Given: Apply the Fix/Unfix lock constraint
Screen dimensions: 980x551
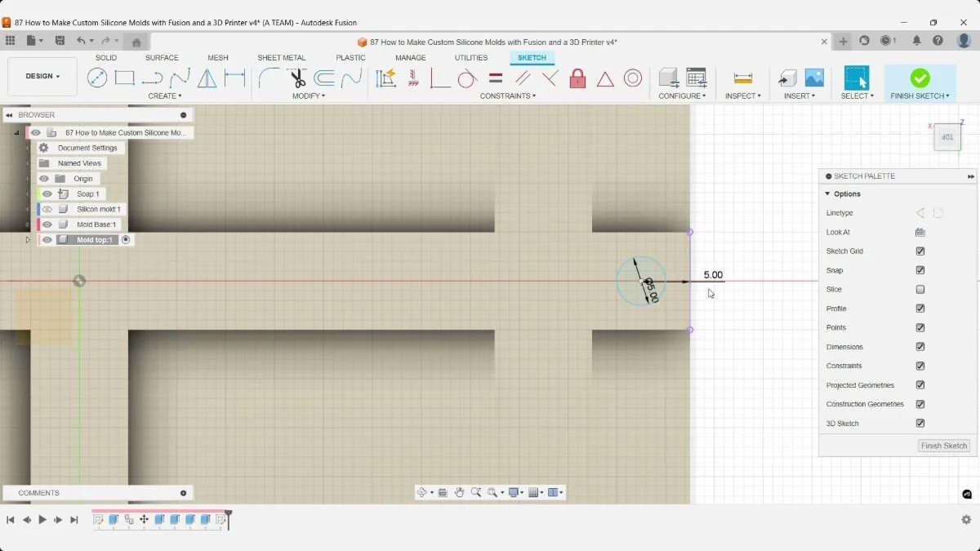Looking at the screenshot, I should [577, 78].
